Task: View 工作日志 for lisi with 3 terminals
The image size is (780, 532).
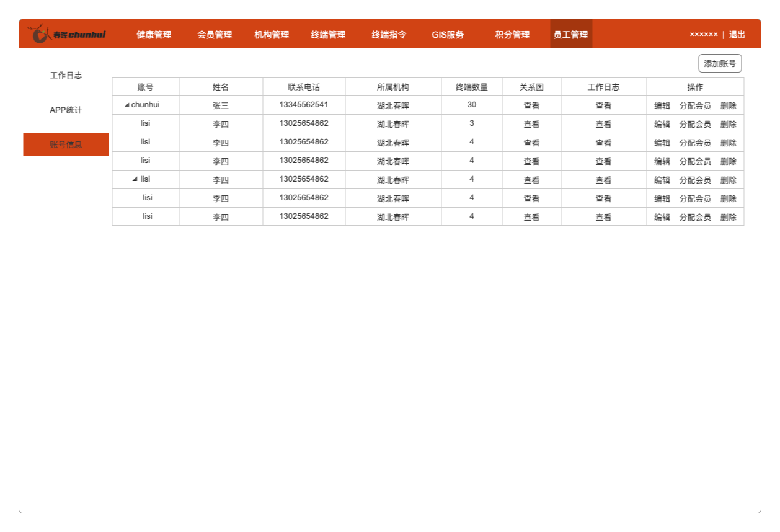Action: pos(603,124)
